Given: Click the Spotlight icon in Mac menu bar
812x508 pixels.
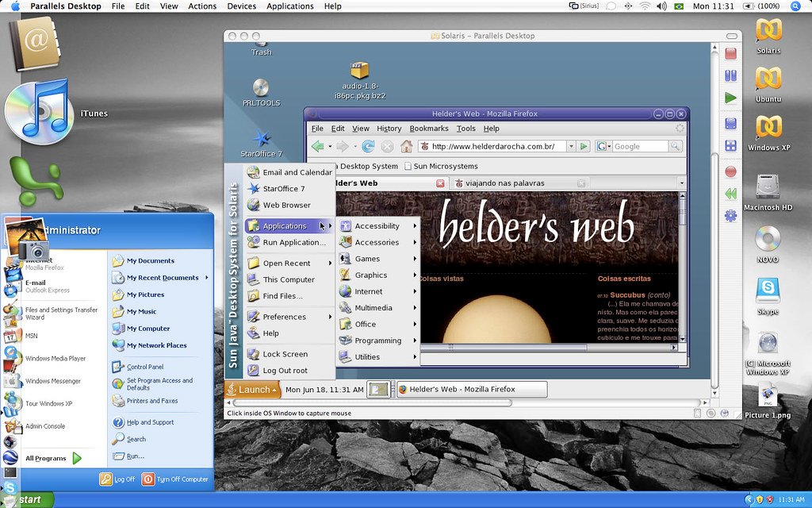Looking at the screenshot, I should click(x=795, y=6).
